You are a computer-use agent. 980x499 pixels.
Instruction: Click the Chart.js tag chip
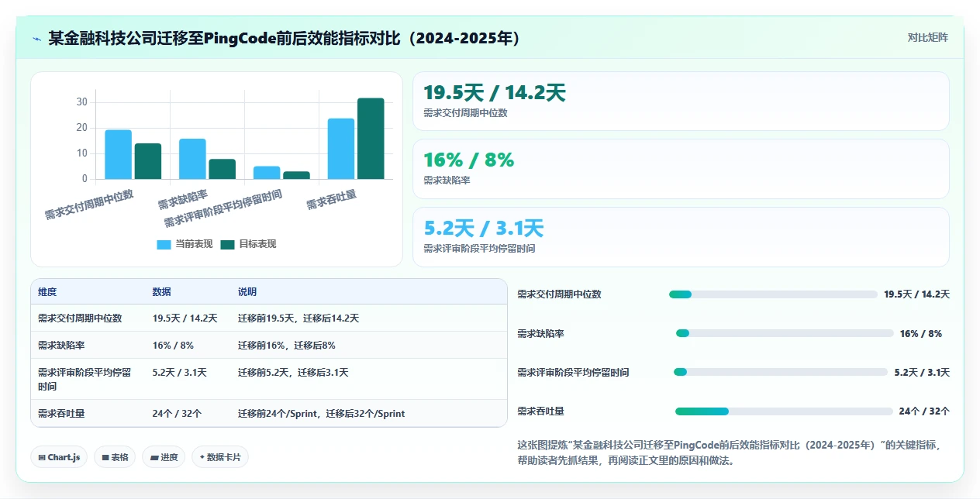[x=60, y=457]
